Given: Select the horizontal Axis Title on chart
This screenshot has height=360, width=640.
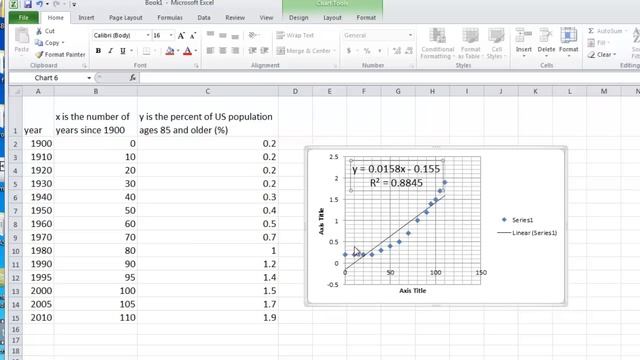Looking at the screenshot, I should pos(413,291).
